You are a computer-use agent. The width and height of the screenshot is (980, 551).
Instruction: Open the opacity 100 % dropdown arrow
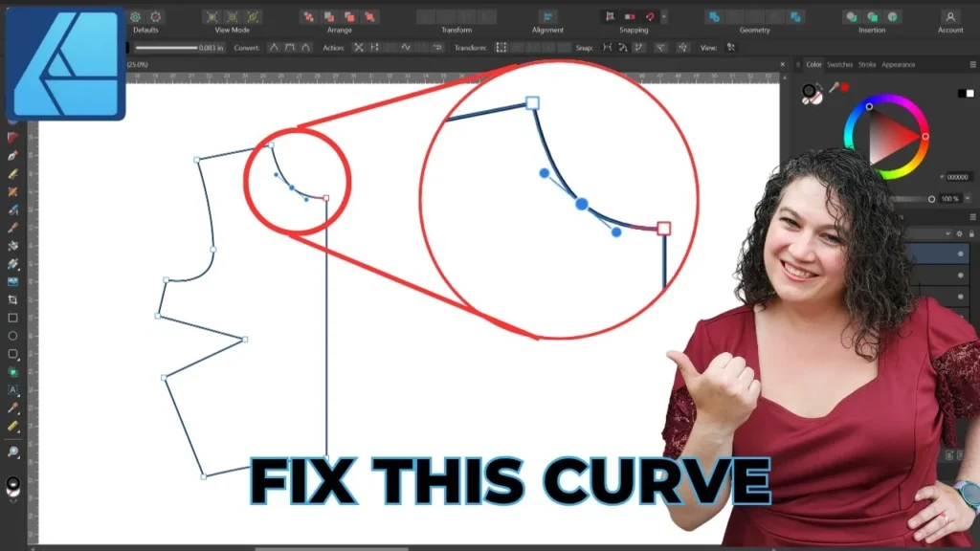click(968, 199)
